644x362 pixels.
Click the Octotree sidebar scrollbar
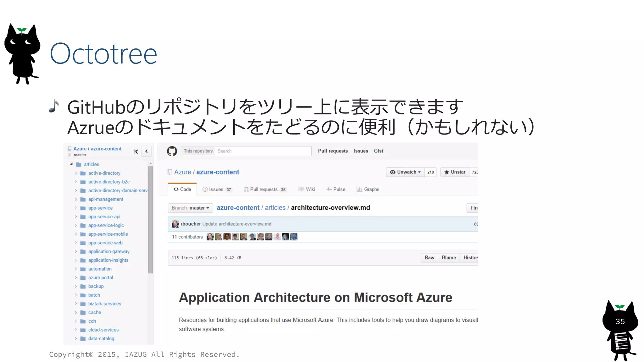pos(151,220)
